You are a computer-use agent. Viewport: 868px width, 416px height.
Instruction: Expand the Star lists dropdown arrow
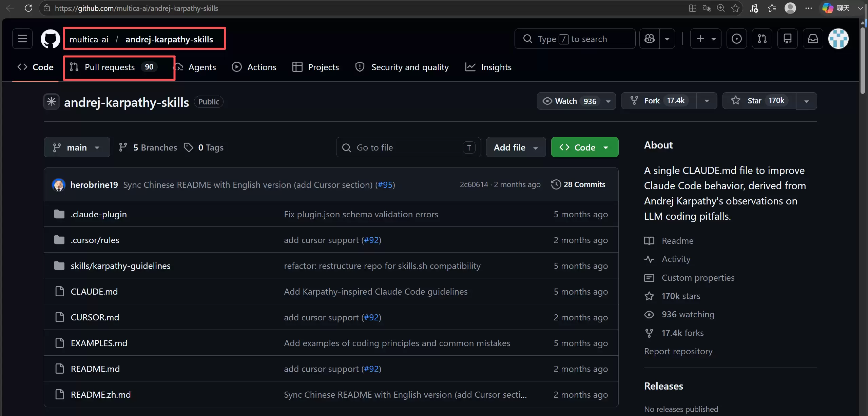(807, 101)
